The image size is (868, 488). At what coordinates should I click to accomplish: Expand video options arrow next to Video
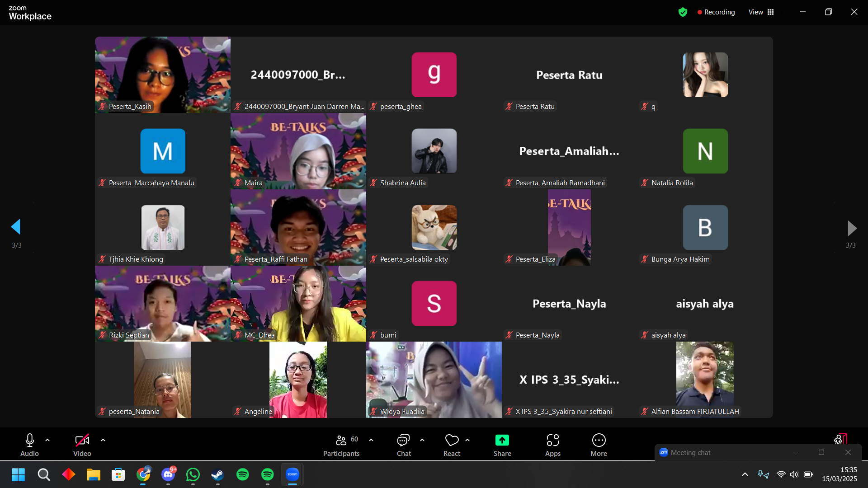coord(103,440)
